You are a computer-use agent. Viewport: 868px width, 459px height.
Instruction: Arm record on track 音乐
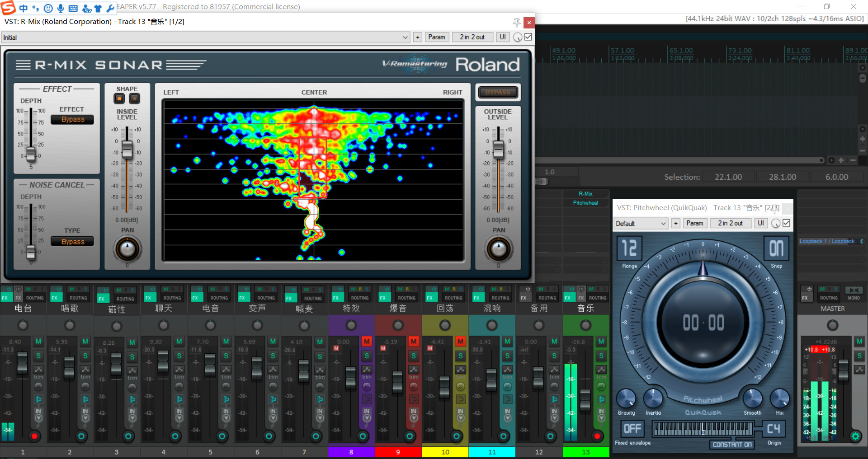pos(597,436)
